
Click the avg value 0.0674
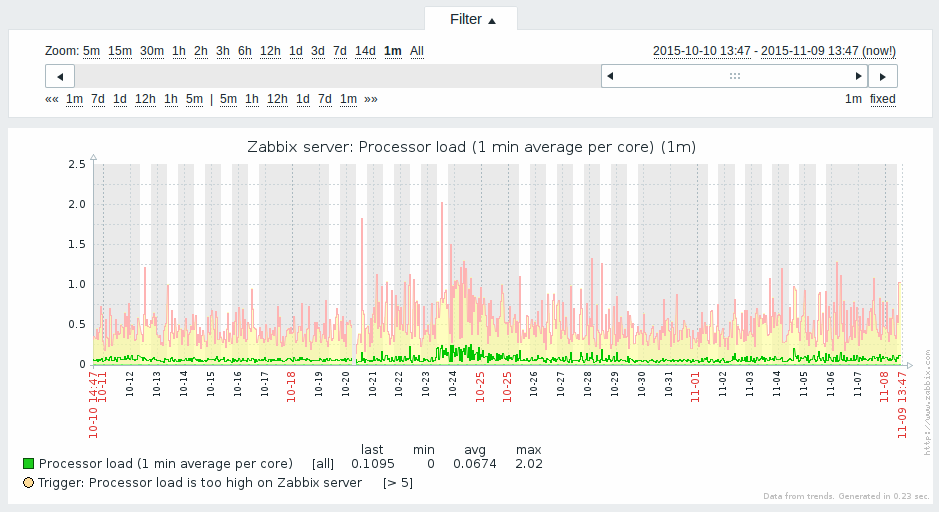pos(474,463)
